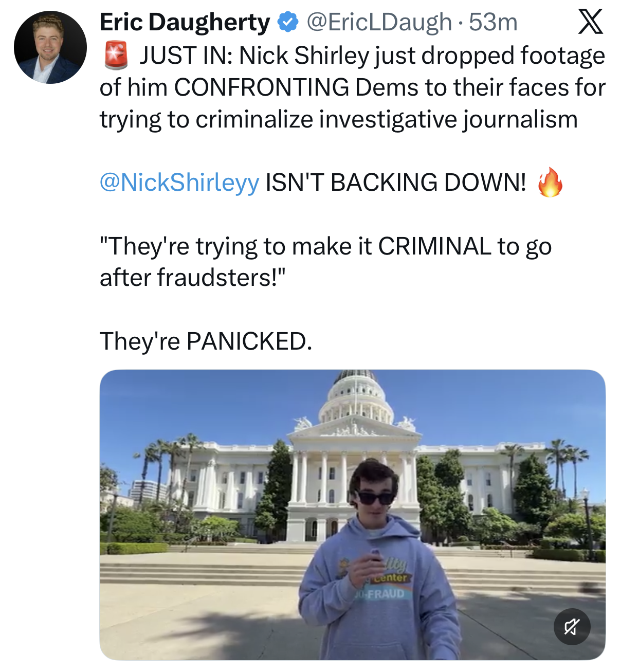Open the Eric Daugherty display name
620x672 pixels.
(185, 22)
